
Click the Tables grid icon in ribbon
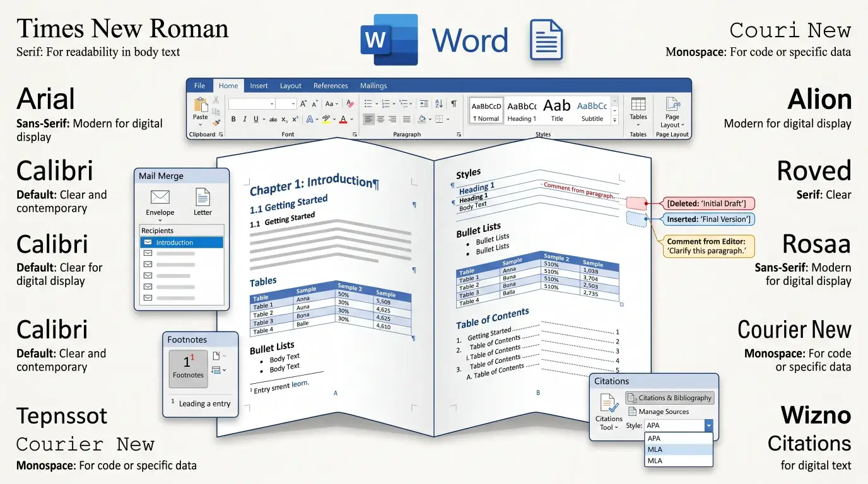[638, 104]
